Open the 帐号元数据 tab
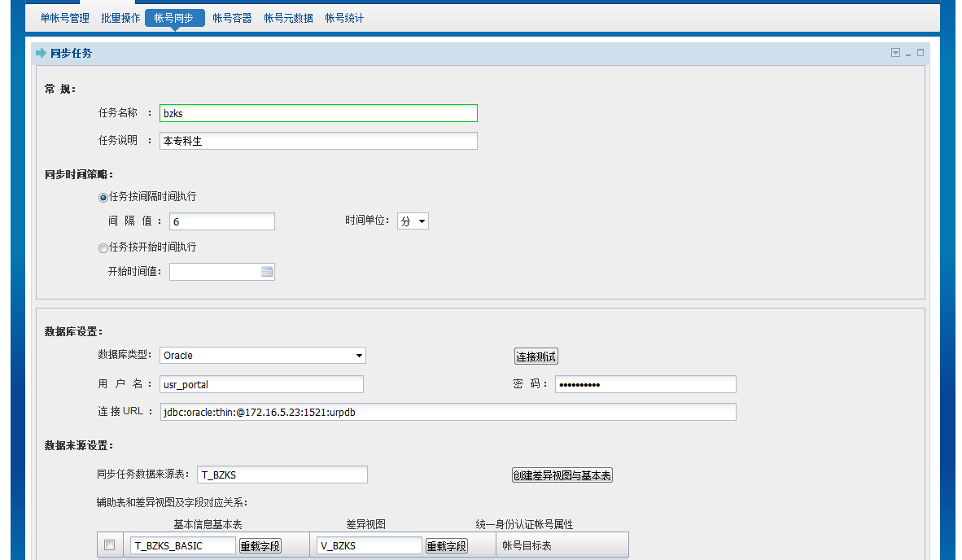Viewport: 962px width, 560px height. coord(288,18)
